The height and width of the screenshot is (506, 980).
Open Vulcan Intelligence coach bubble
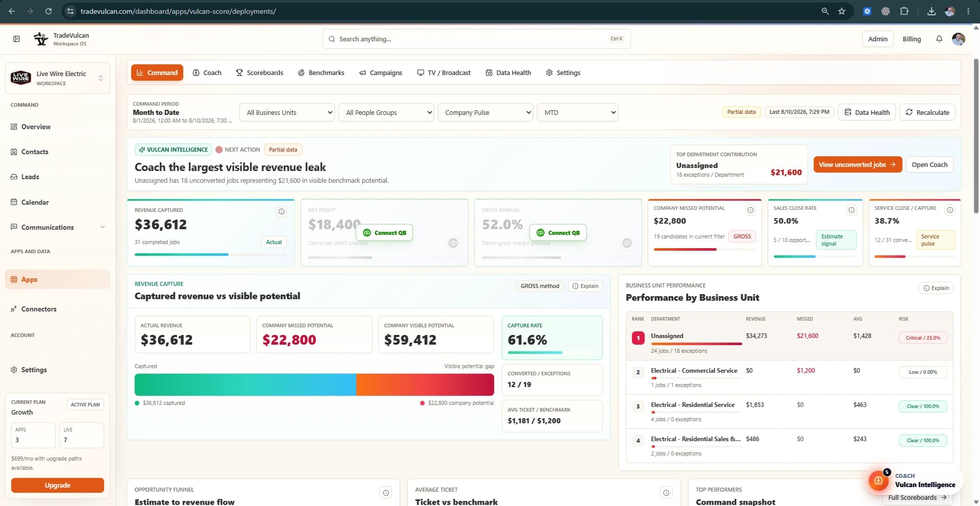[x=878, y=480]
